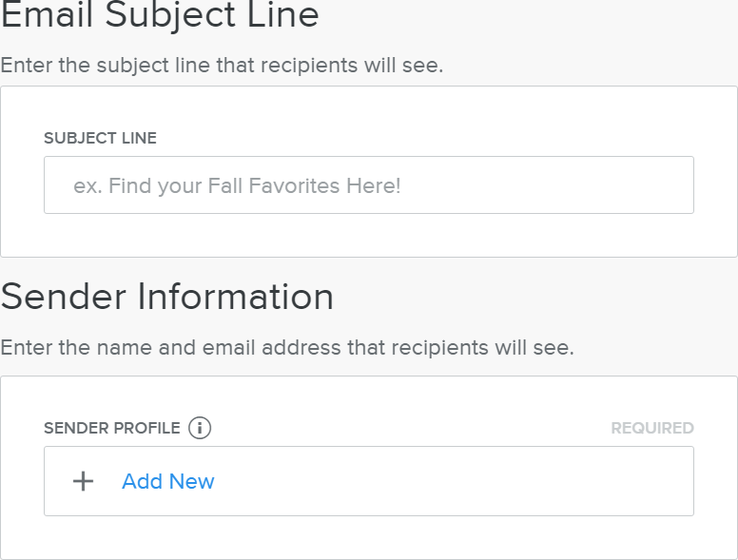This screenshot has width=738, height=560.
Task: Click the Sender Information heading
Action: click(167, 297)
